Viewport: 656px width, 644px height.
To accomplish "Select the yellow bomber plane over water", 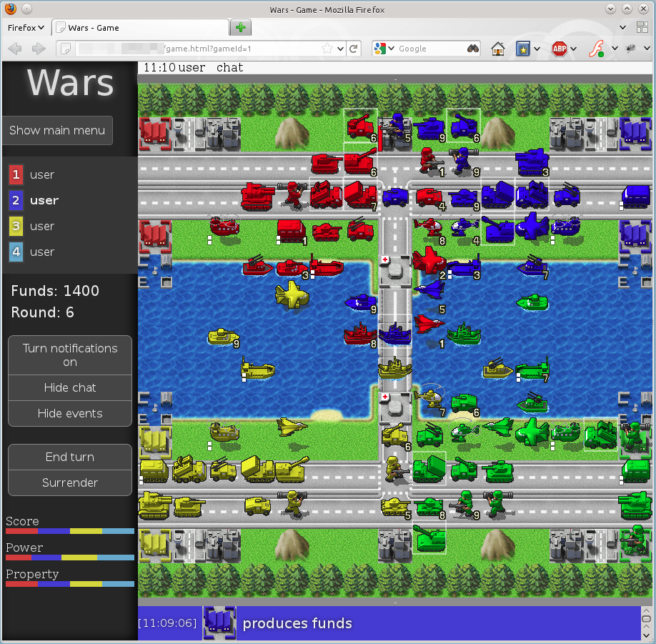I will [x=292, y=294].
